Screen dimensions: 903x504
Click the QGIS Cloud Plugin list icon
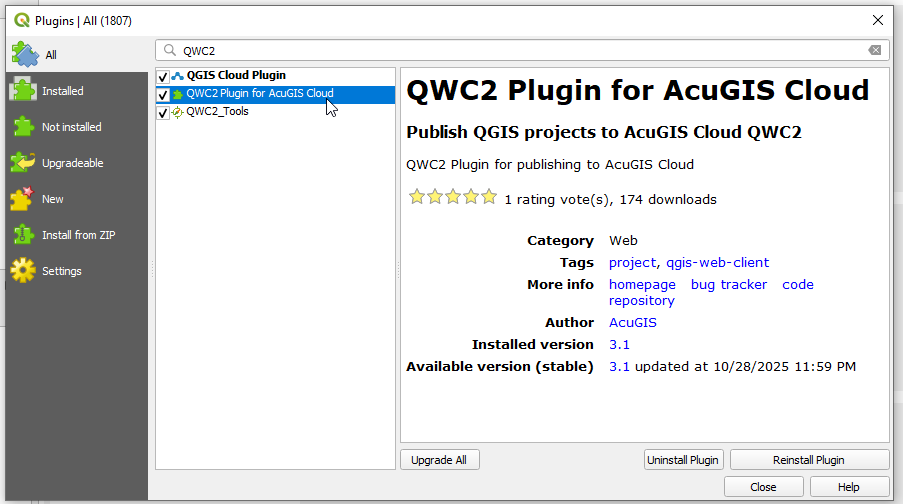[178, 76]
